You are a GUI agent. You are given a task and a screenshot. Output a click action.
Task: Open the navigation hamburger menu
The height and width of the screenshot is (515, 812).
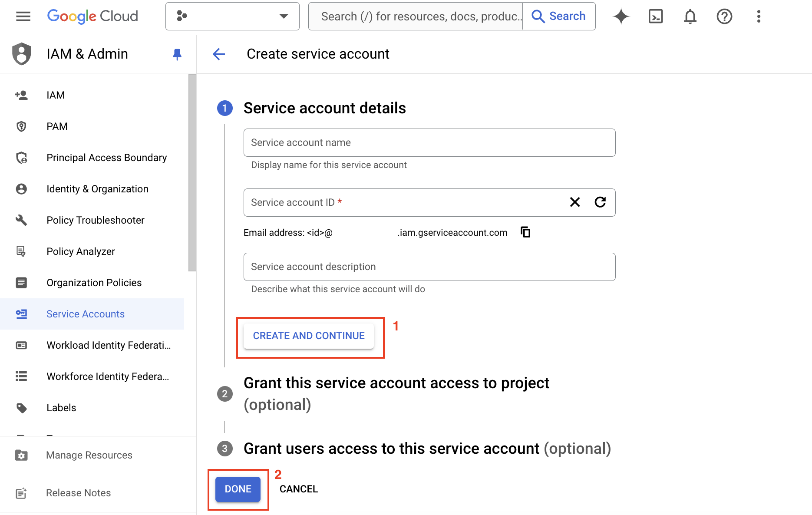[23, 16]
